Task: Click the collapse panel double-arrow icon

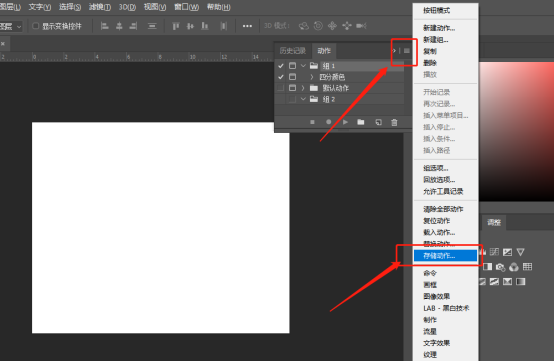Action: [394, 51]
